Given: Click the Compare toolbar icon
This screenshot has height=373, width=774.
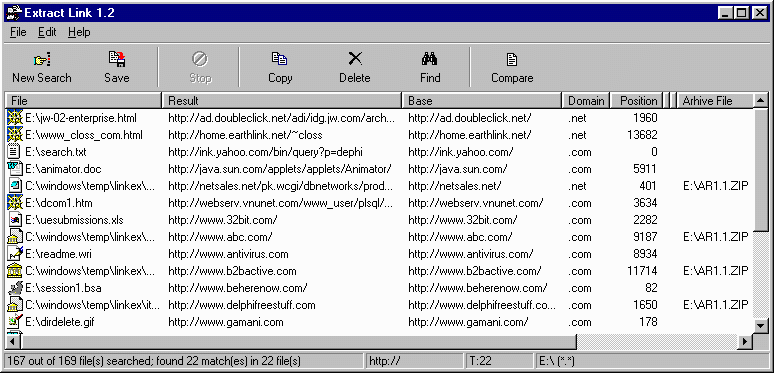Looking at the screenshot, I should 512,60.
